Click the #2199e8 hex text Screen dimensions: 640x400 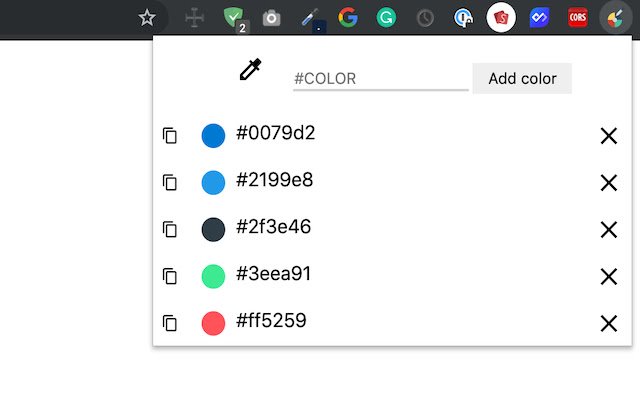tap(275, 180)
